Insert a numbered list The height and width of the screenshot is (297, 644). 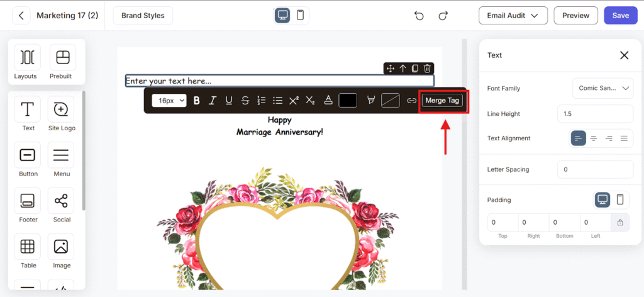click(262, 101)
